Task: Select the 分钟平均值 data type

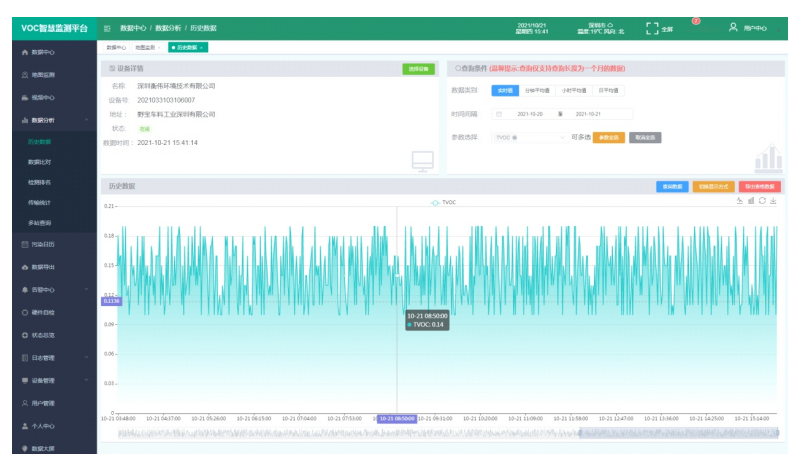Action: tap(537, 90)
